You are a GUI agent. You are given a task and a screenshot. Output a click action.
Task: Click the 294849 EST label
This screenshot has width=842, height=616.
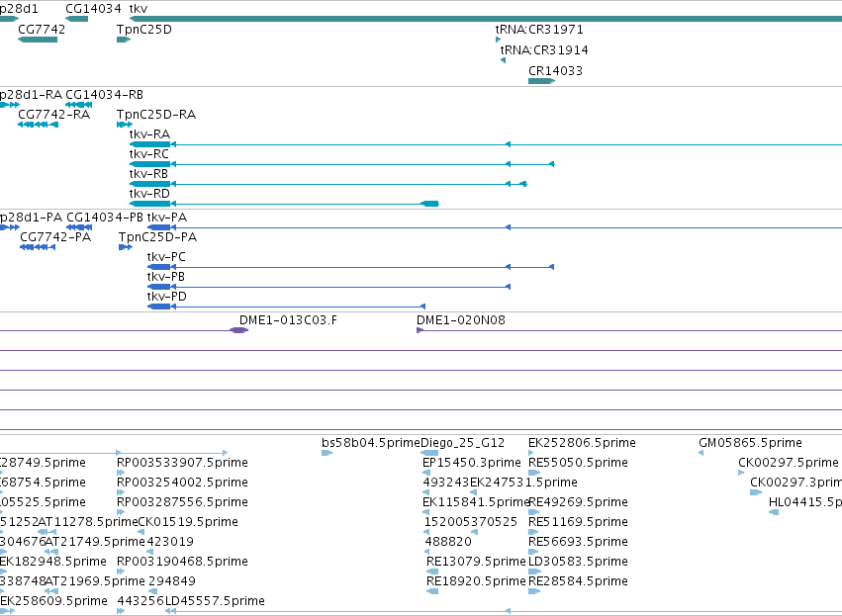point(172,581)
